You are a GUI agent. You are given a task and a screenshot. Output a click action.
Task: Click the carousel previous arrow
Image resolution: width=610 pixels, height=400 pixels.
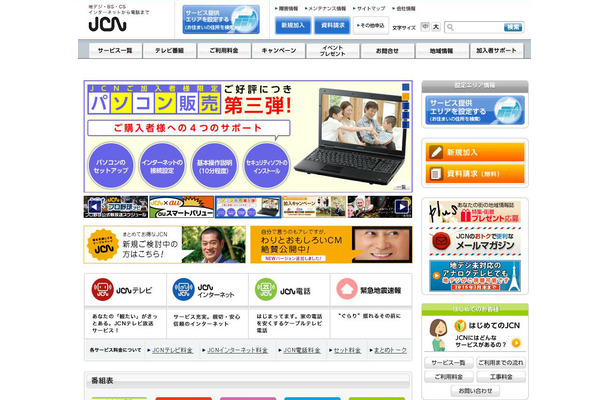coord(95,207)
